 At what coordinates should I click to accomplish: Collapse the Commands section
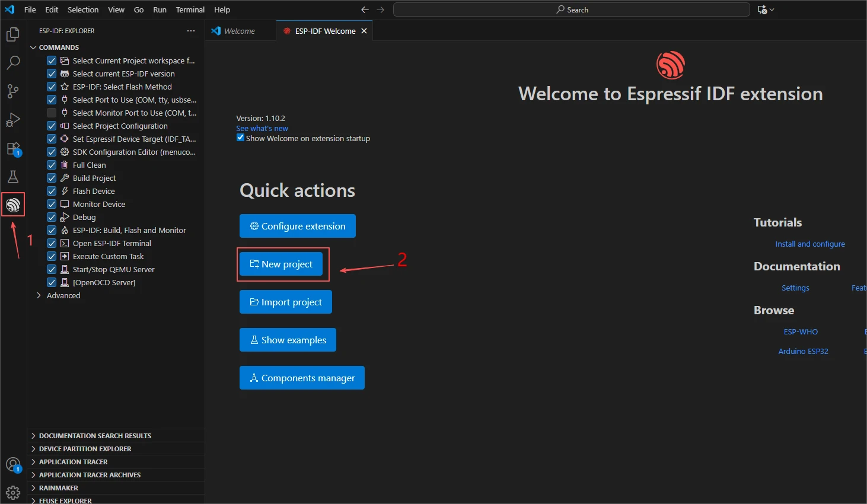point(58,47)
